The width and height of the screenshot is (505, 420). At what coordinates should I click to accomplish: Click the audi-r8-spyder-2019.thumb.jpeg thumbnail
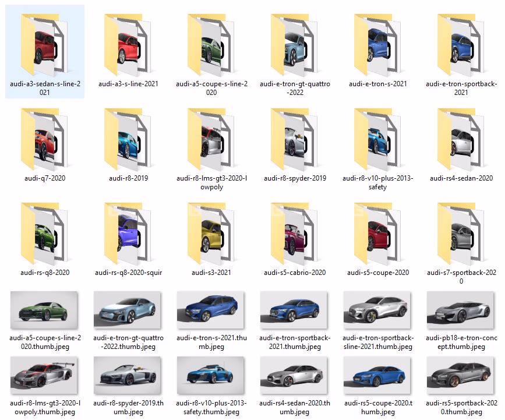[x=128, y=375]
